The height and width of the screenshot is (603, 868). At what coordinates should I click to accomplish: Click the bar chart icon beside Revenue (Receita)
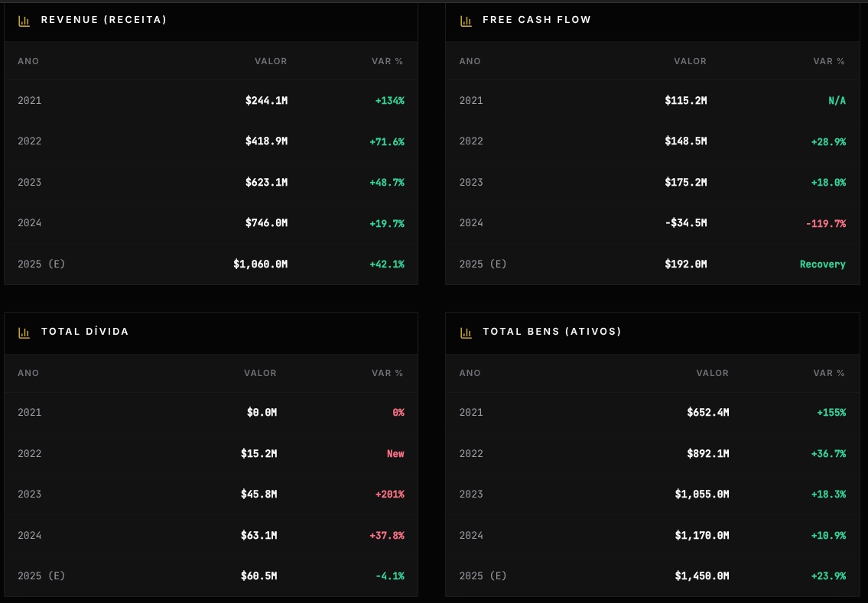point(24,21)
